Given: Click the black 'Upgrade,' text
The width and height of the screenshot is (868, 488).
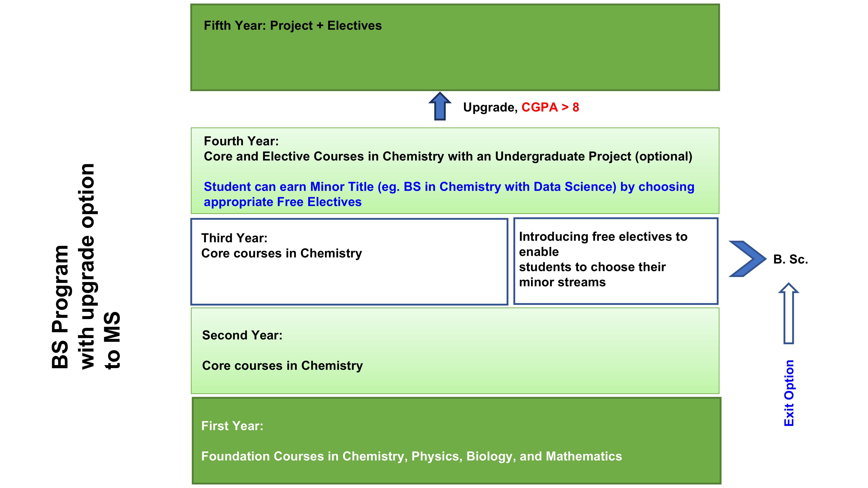Looking at the screenshot, I should (490, 107).
